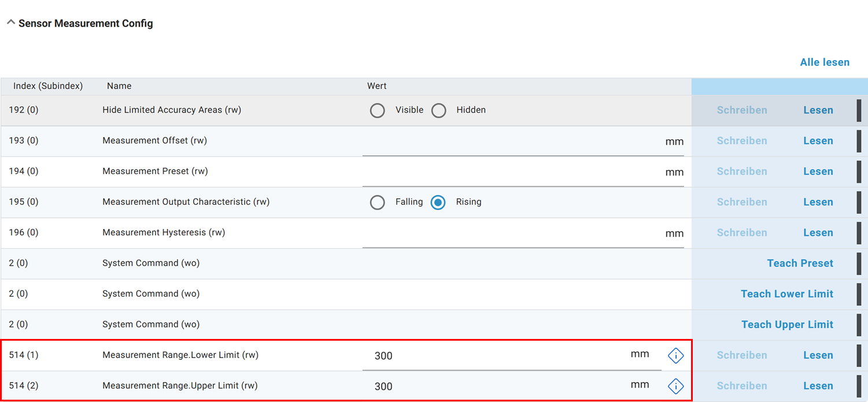Click info icon for Measurement Range Upper Limit
The image size is (868, 402).
pyautogui.click(x=675, y=386)
